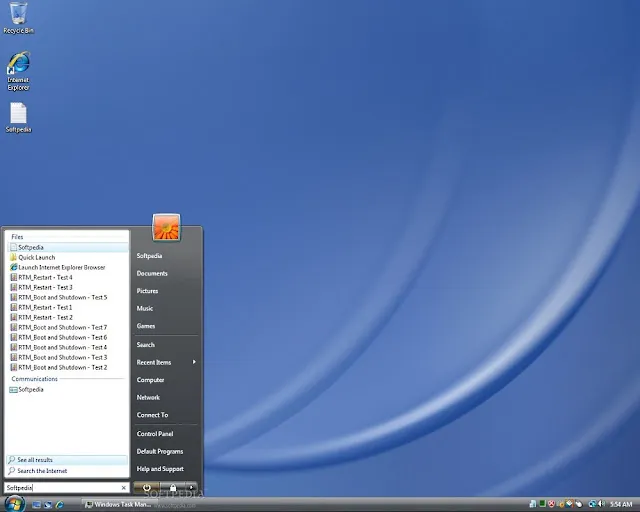Select the Softpedia text file on desktop
The height and width of the screenshot is (512, 640).
(18, 118)
